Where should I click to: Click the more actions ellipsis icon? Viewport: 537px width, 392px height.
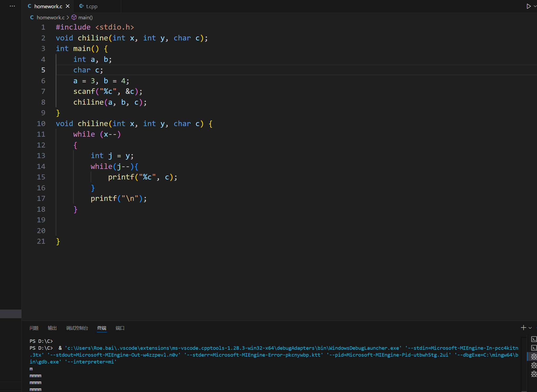[12, 6]
